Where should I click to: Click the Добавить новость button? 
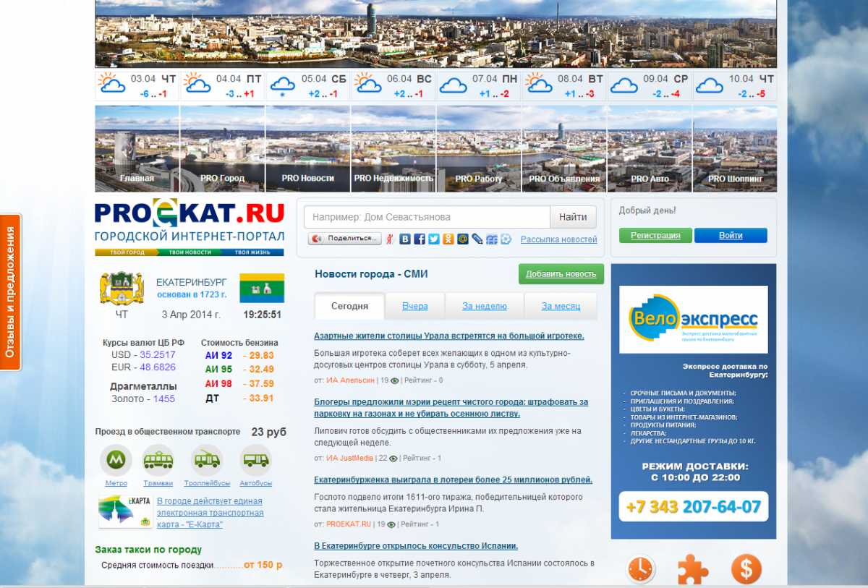click(x=561, y=274)
